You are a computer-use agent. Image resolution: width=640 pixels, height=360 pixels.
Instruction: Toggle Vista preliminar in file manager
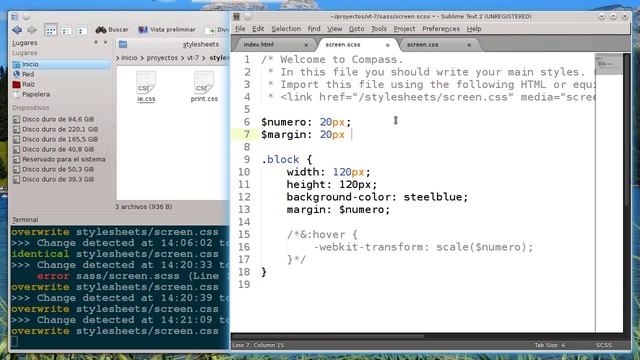(167, 30)
